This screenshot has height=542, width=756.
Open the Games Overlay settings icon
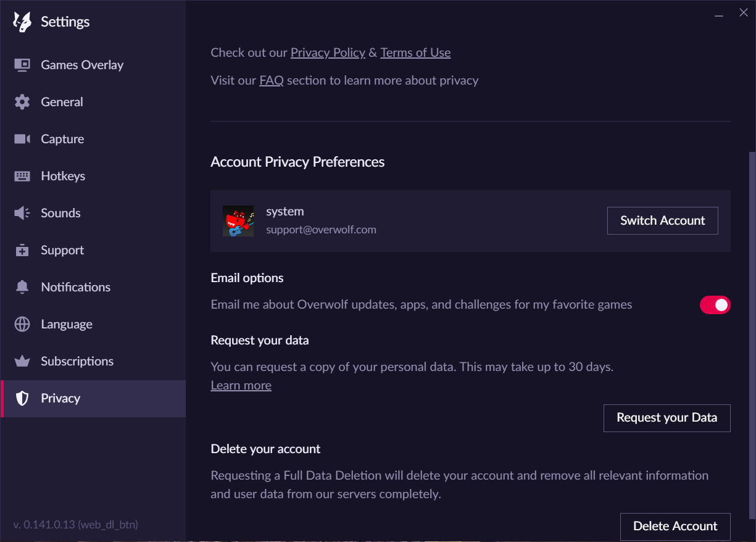[22, 64]
